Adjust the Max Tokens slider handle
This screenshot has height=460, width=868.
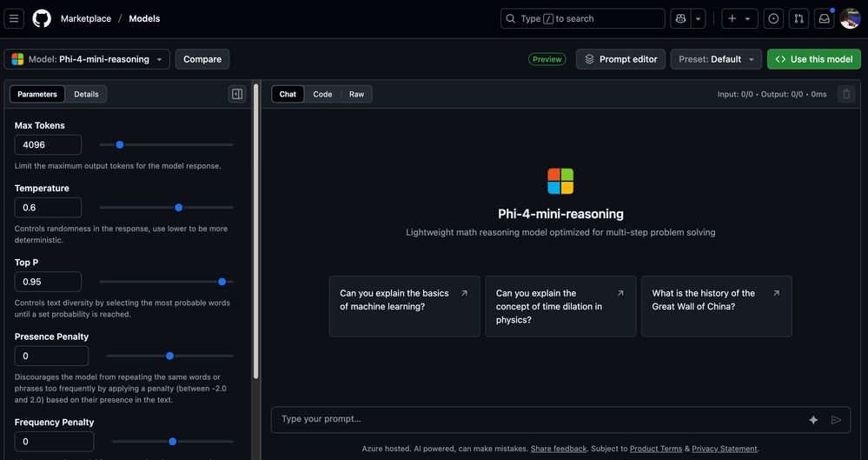(120, 144)
